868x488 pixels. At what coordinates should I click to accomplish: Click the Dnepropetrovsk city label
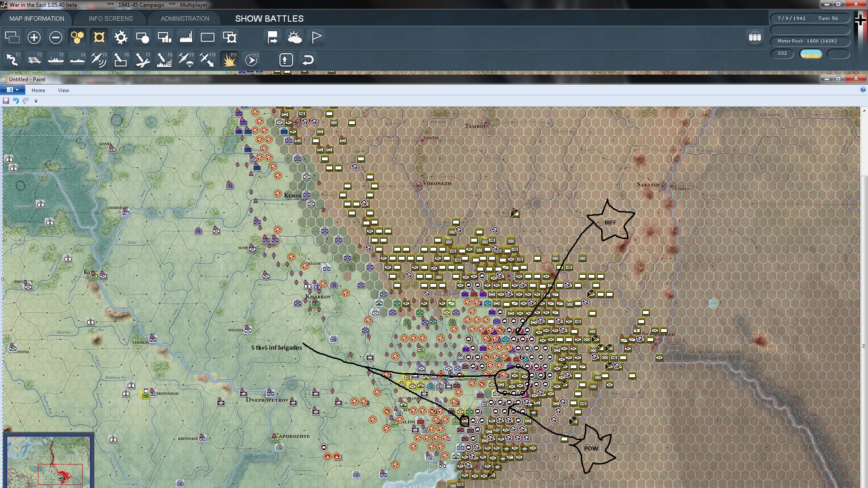point(267,400)
